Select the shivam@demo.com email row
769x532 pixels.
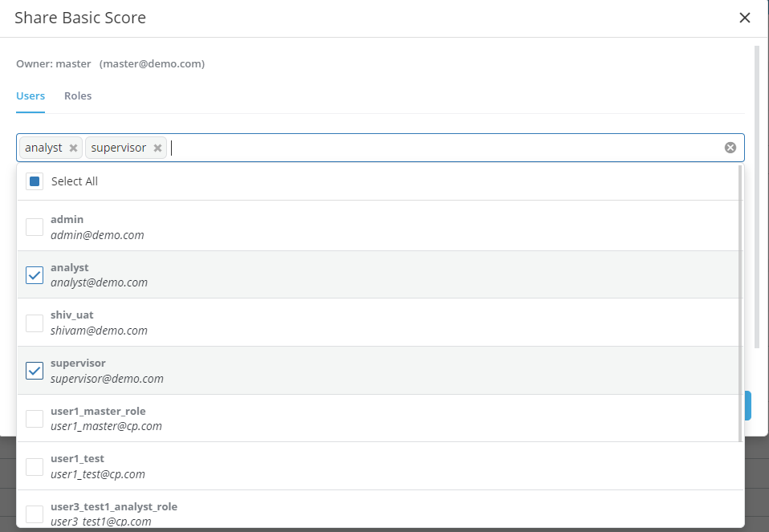[99, 331]
